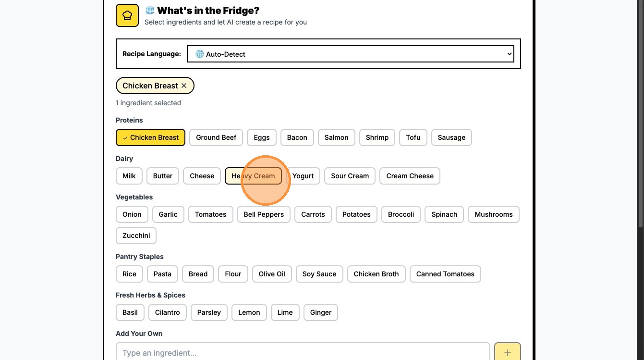The height and width of the screenshot is (360, 644).
Task: Enable the Zucchini vegetable chip
Action: [x=136, y=236]
